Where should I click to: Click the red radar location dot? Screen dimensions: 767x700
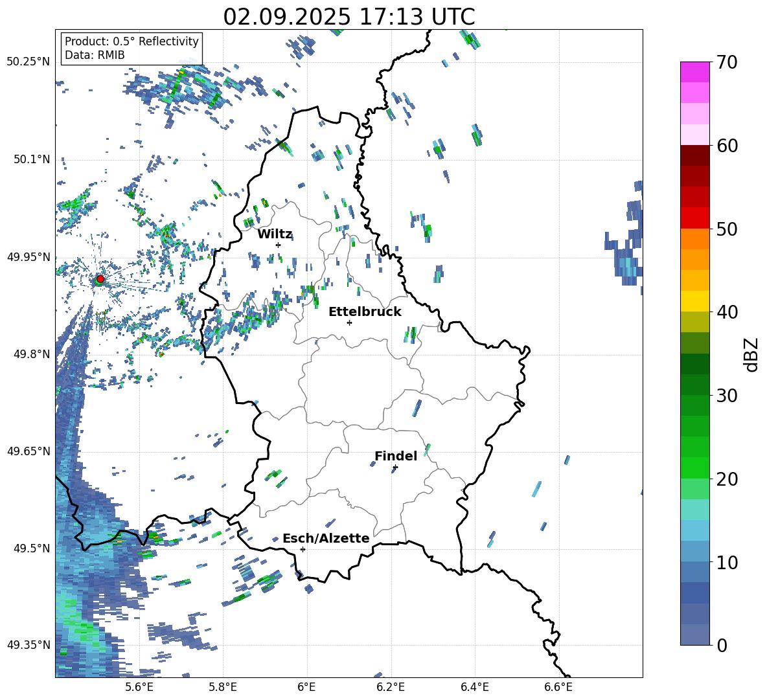pos(100,279)
